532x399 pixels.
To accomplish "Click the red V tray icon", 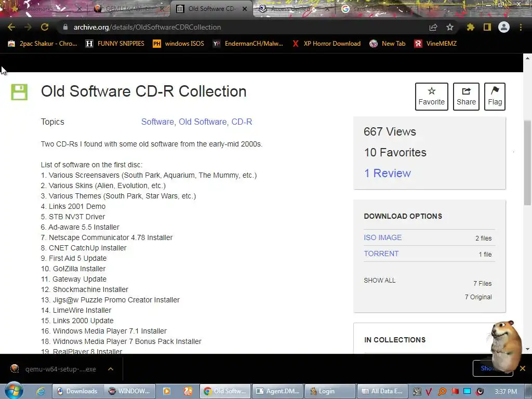I will point(429,392).
